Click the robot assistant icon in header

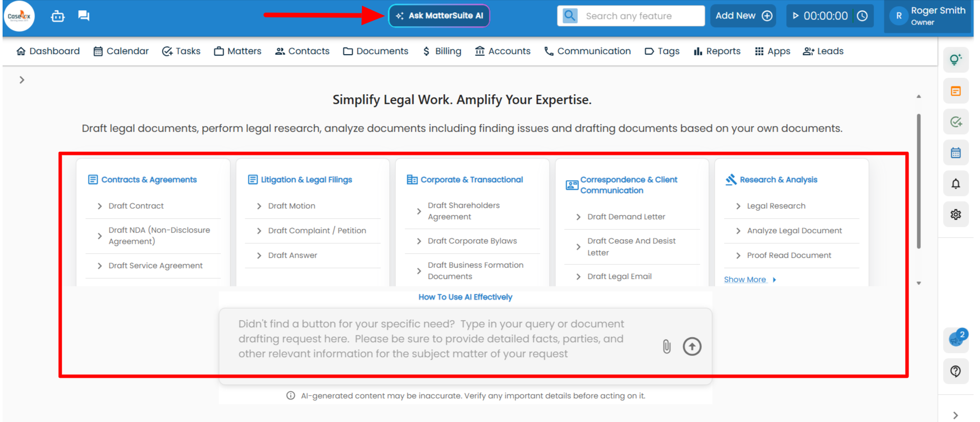click(x=58, y=16)
